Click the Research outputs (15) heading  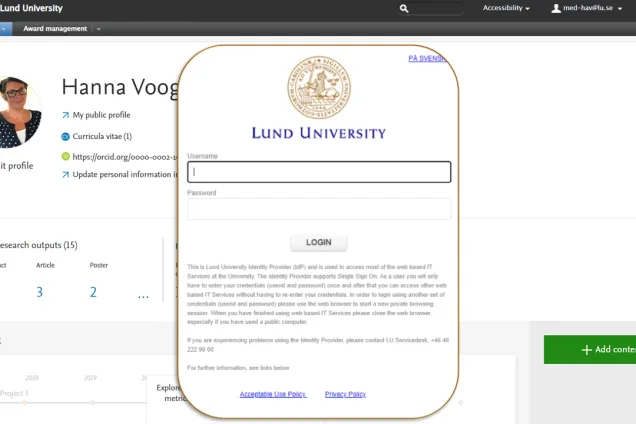click(39, 245)
